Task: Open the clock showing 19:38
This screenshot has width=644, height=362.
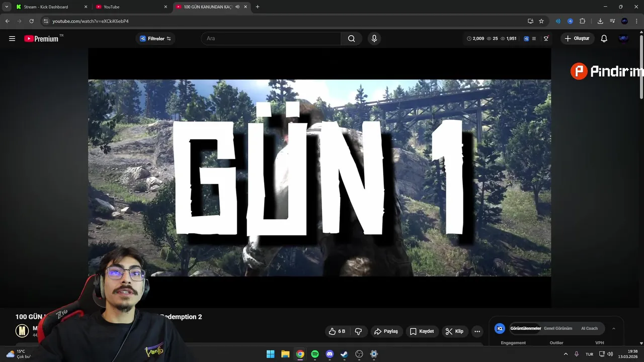Action: pos(628,354)
